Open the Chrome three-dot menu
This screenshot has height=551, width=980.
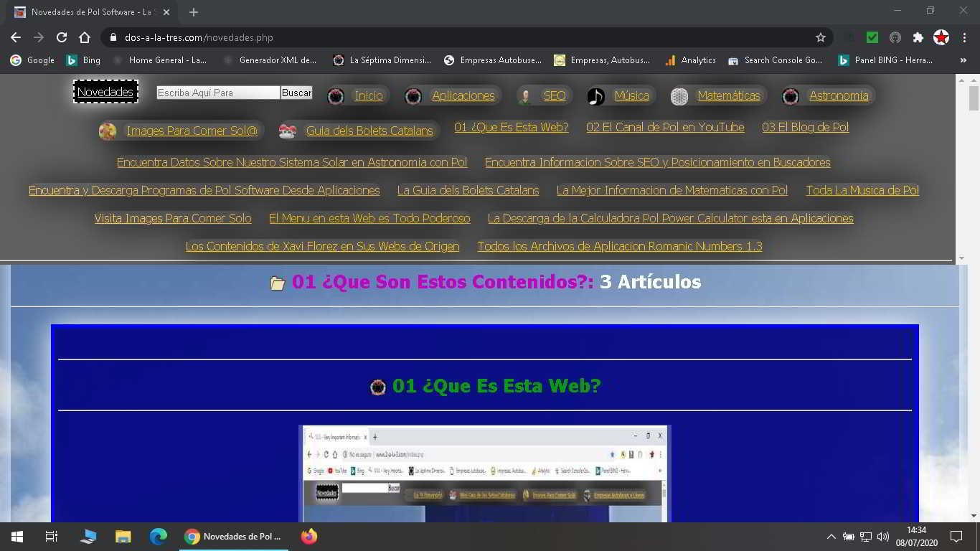[x=966, y=37]
